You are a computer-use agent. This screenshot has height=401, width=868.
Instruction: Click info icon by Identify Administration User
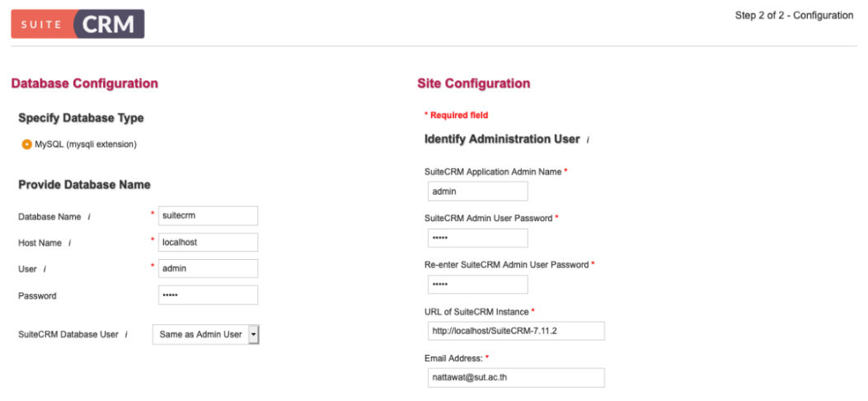tap(588, 140)
